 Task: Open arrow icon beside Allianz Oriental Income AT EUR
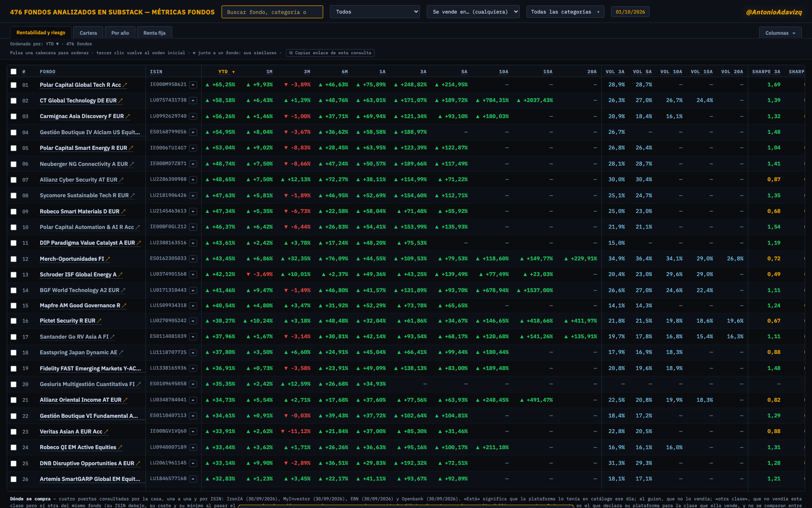coord(125,400)
